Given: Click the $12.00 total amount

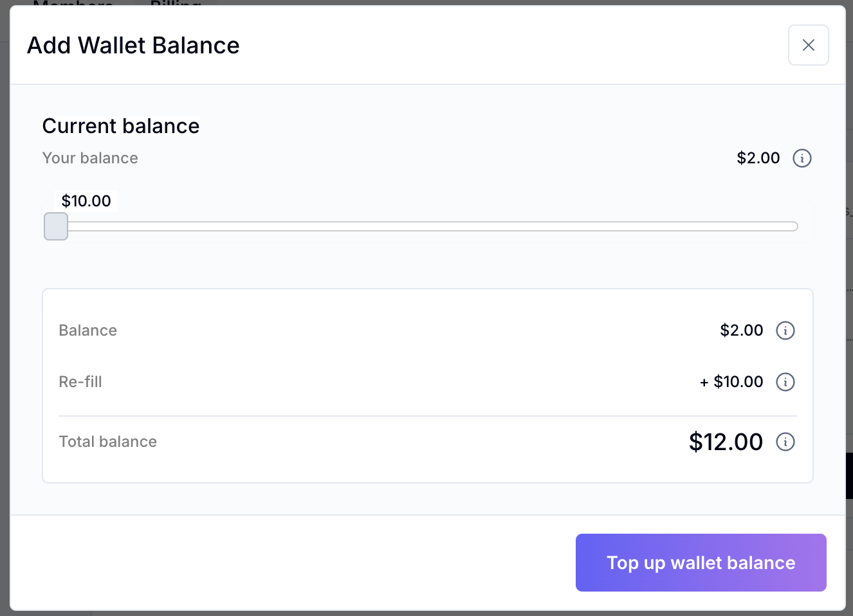Looking at the screenshot, I should [726, 442].
